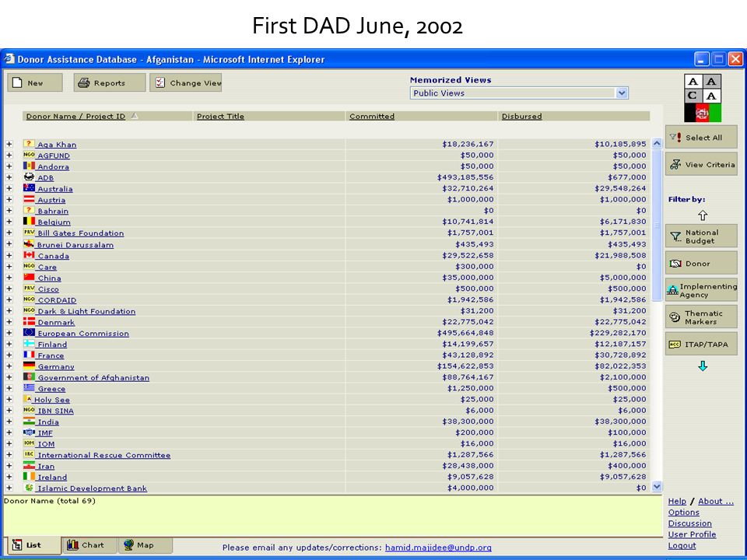Click the question mark icon beside Bahrain
747x560 pixels.
click(29, 210)
